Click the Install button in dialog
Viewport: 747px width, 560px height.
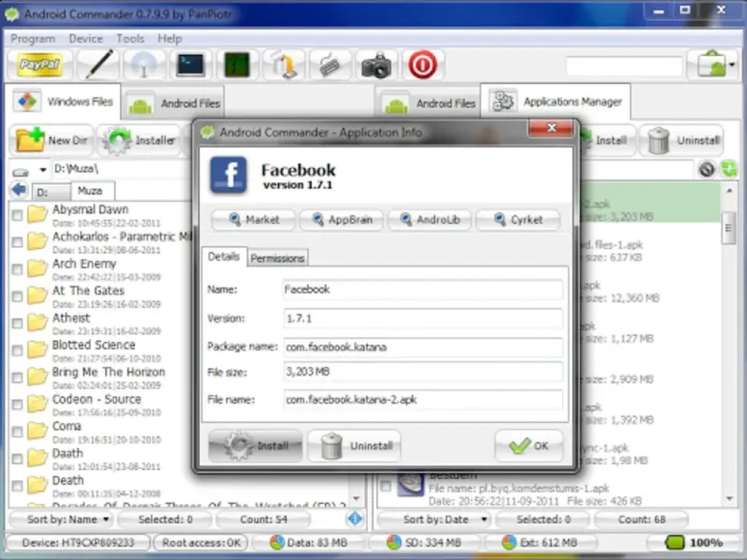point(255,446)
